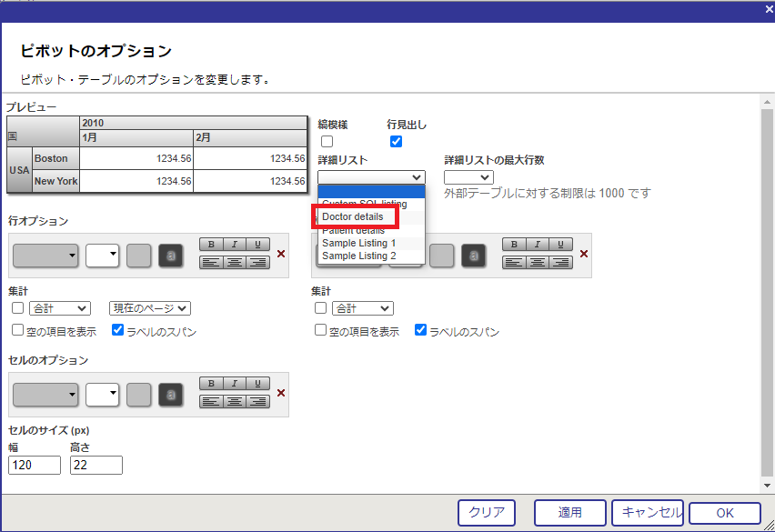775x532 pixels.
Task: Left-align text in cell options
Action: tap(211, 401)
